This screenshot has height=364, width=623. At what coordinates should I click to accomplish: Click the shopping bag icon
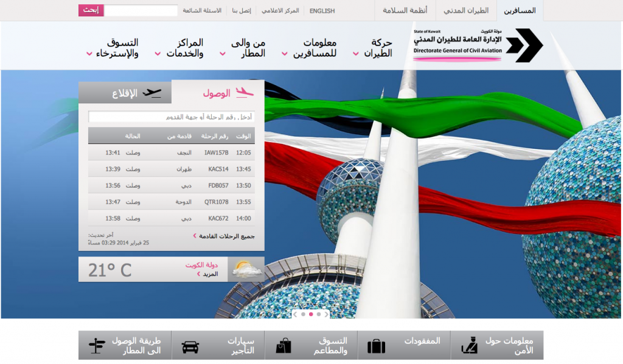tap(283, 346)
